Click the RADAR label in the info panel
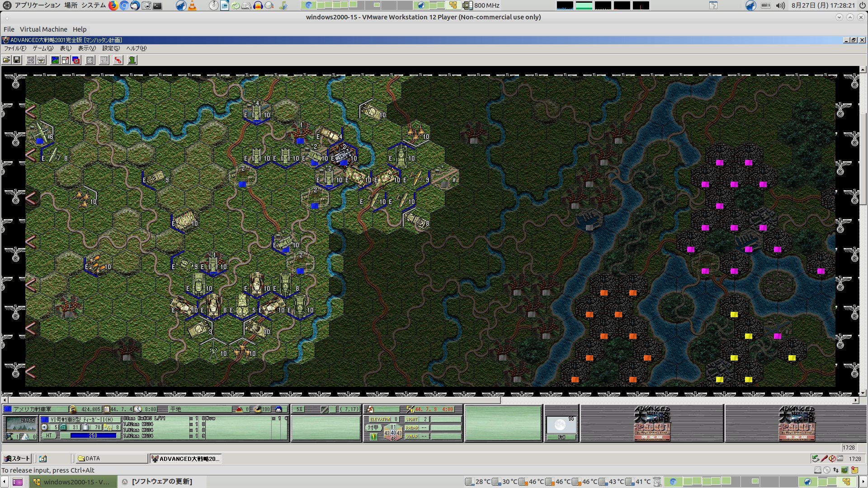Viewport: 868px width, 488px height. (412, 428)
